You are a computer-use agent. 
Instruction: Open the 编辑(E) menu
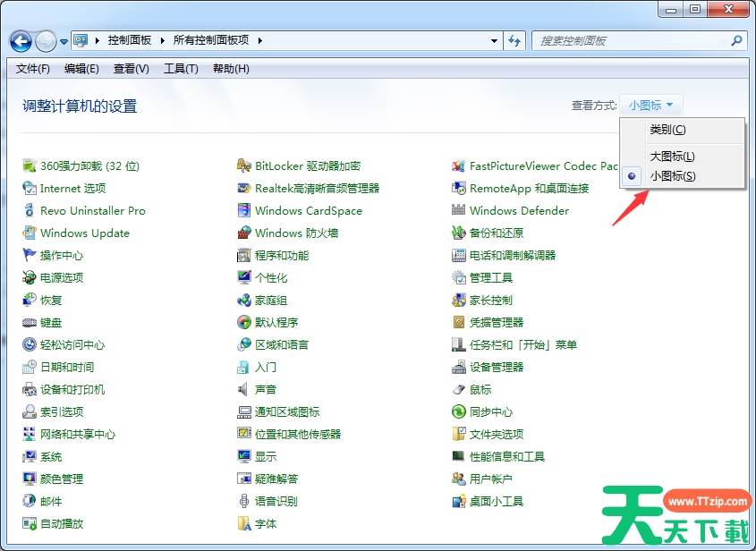81,69
